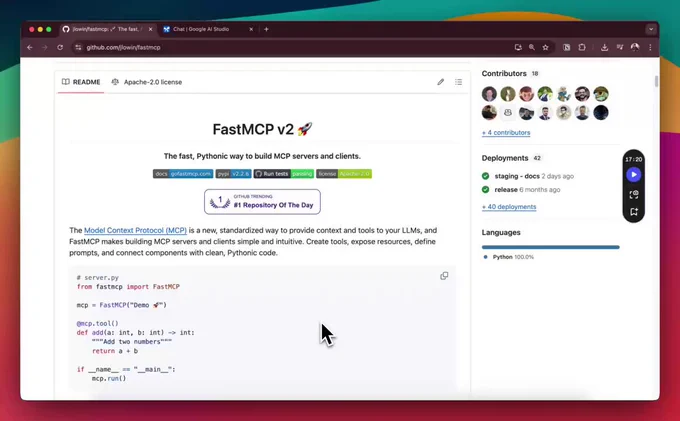
Task: Click the install/cast icon in the address bar
Action: click(518, 47)
